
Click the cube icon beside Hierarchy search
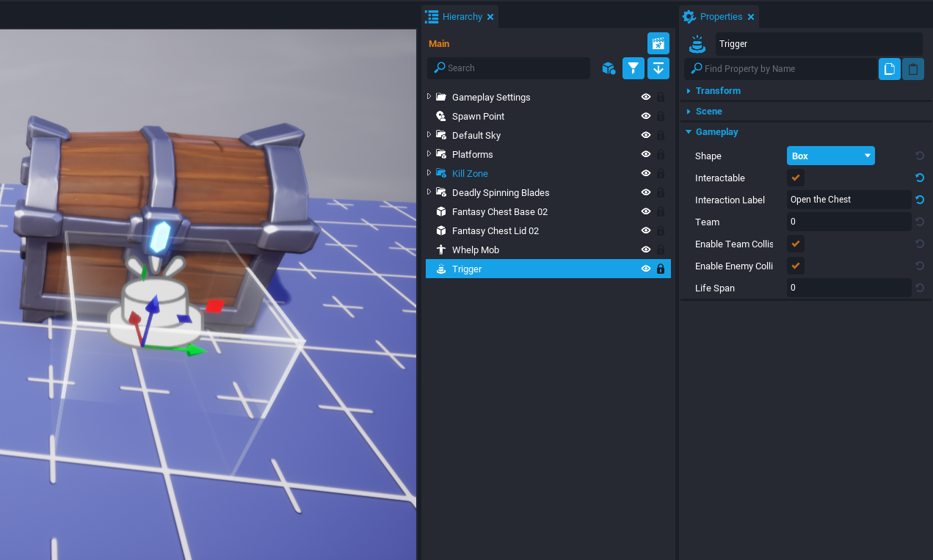point(608,68)
